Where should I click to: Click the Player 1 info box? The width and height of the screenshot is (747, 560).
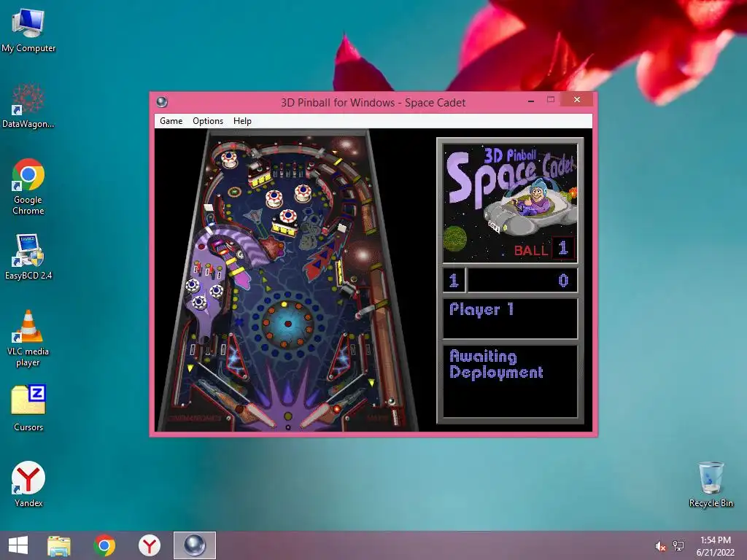[510, 318]
